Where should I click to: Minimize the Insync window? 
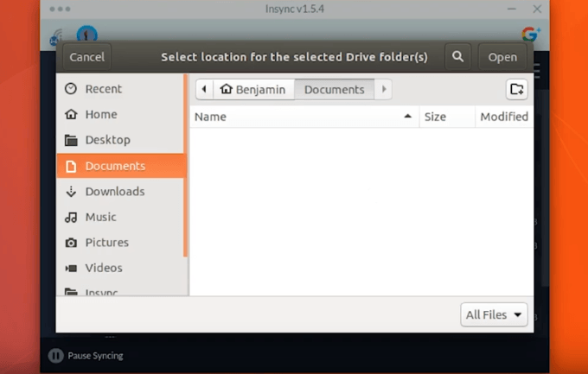pos(512,9)
